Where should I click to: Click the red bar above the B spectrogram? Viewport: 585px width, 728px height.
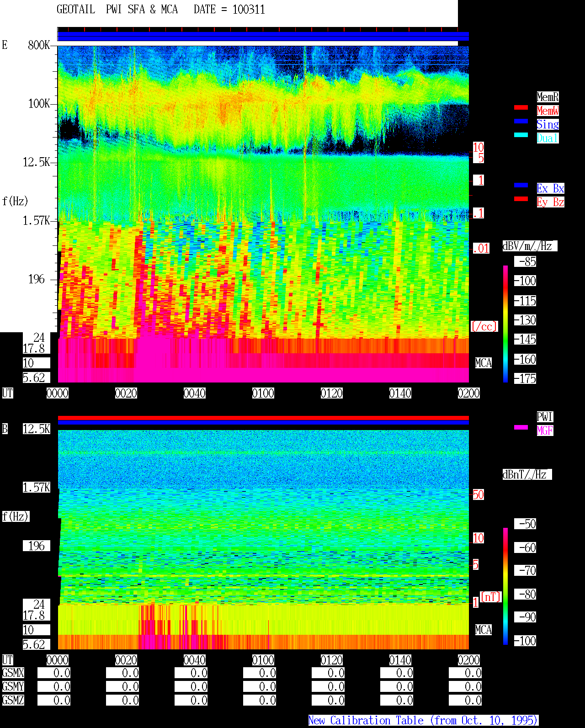pos(263,418)
